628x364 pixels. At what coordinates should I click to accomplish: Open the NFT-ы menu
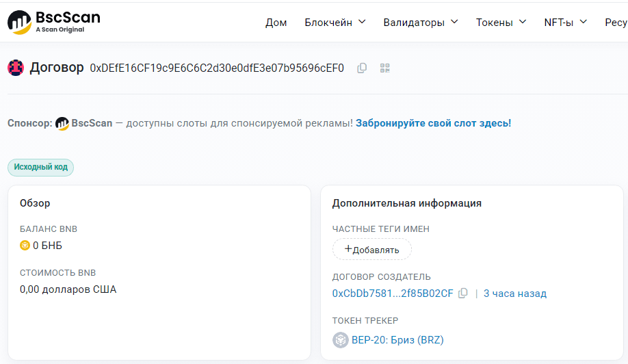pyautogui.click(x=565, y=23)
